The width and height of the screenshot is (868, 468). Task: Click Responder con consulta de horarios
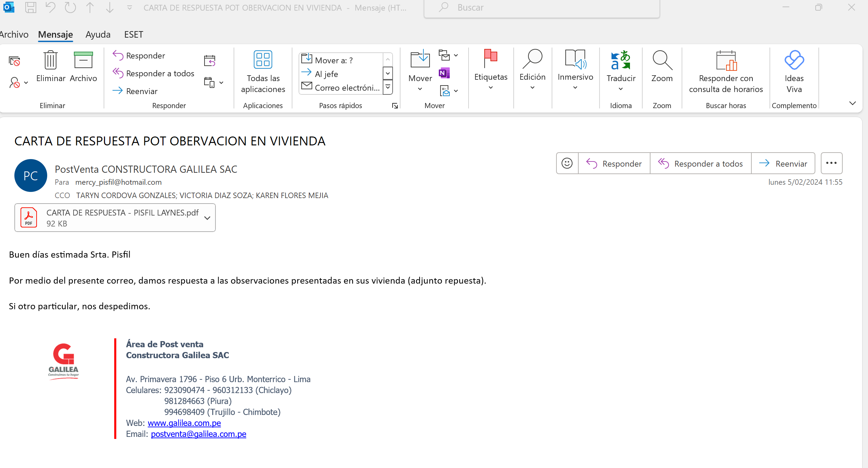tap(726, 72)
